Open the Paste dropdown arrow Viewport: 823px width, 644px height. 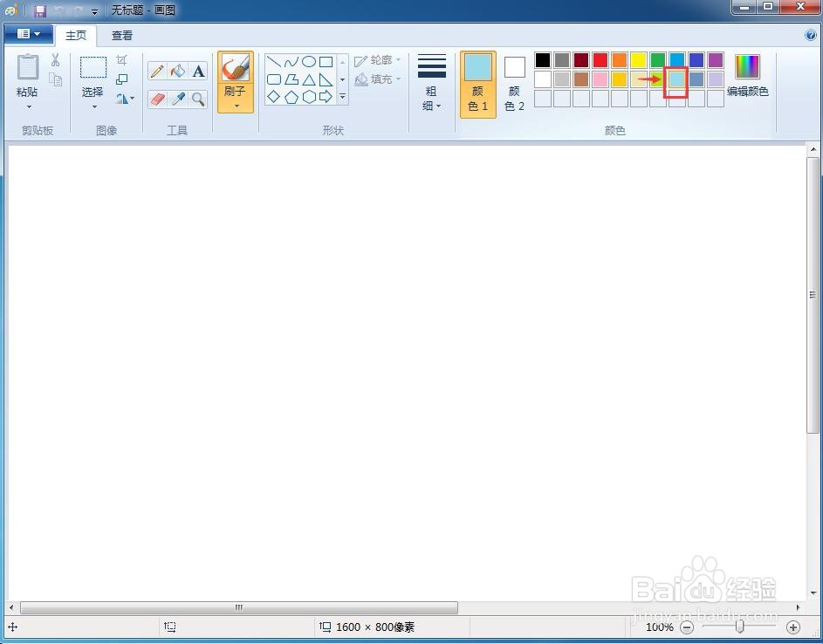[x=29, y=107]
